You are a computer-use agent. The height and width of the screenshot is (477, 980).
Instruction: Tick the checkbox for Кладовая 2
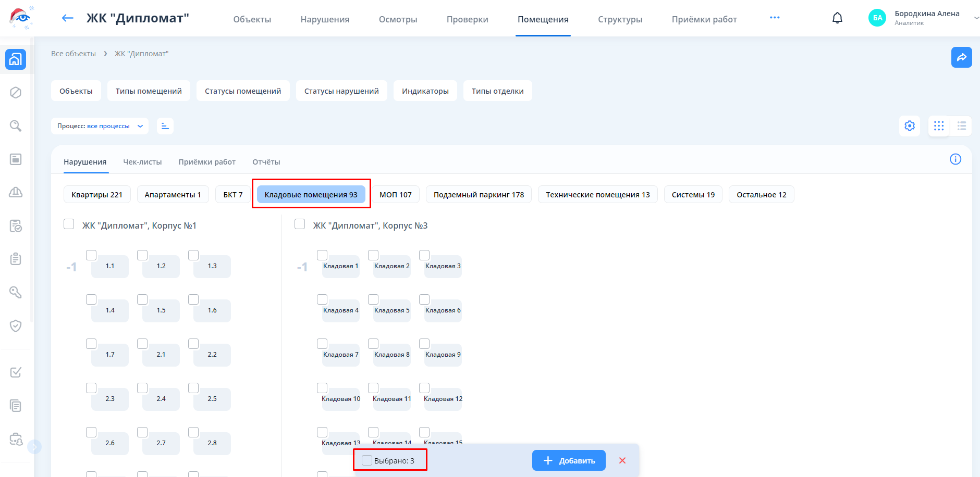click(373, 255)
